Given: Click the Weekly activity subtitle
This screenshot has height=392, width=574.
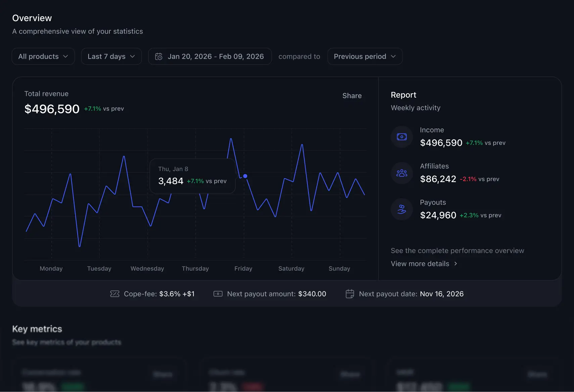Looking at the screenshot, I should pyautogui.click(x=416, y=108).
